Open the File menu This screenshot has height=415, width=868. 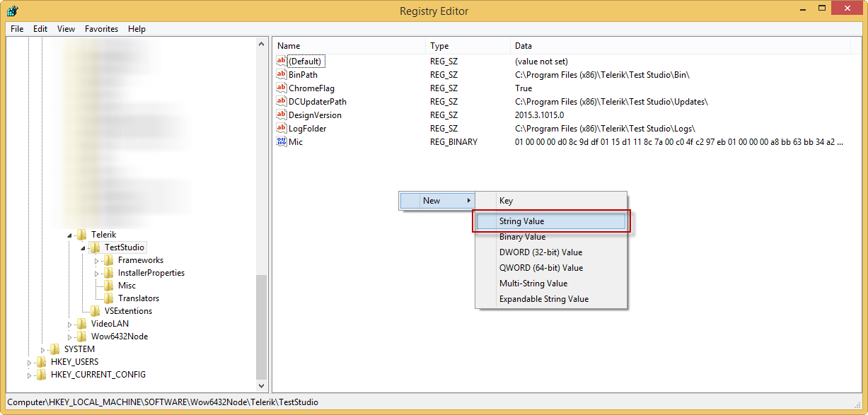tap(17, 29)
